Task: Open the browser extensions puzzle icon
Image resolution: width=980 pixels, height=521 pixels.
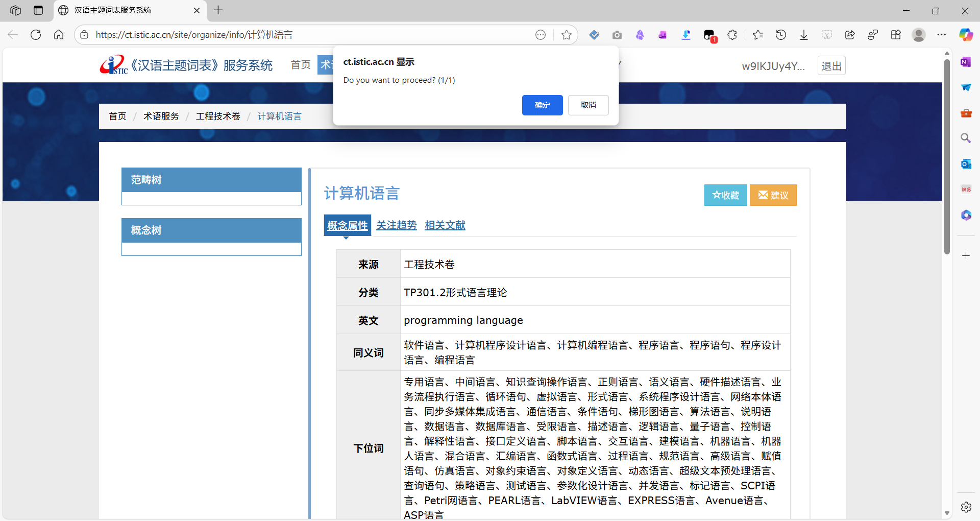Action: click(732, 35)
